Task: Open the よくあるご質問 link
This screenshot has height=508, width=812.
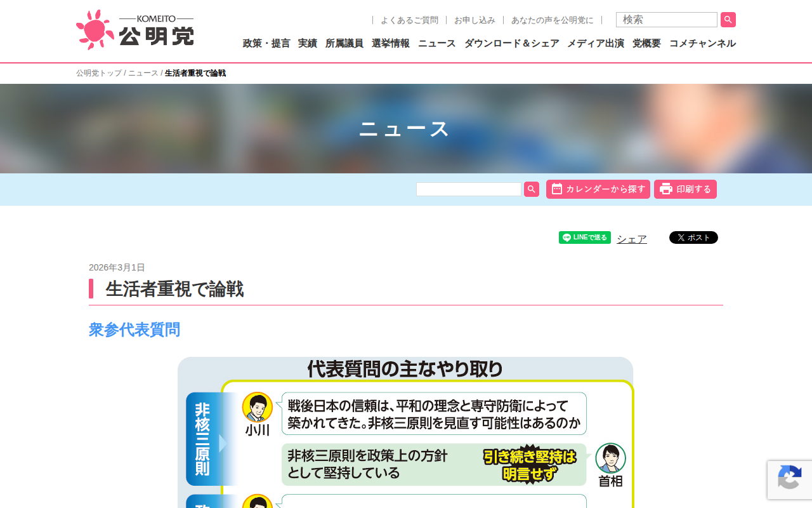Action: pos(409,20)
